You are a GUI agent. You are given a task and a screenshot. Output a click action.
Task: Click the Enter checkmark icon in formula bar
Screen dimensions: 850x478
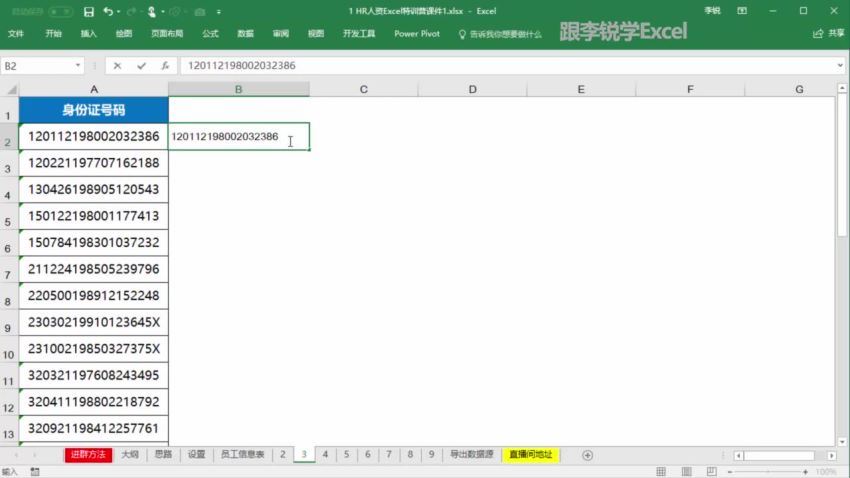pyautogui.click(x=141, y=66)
